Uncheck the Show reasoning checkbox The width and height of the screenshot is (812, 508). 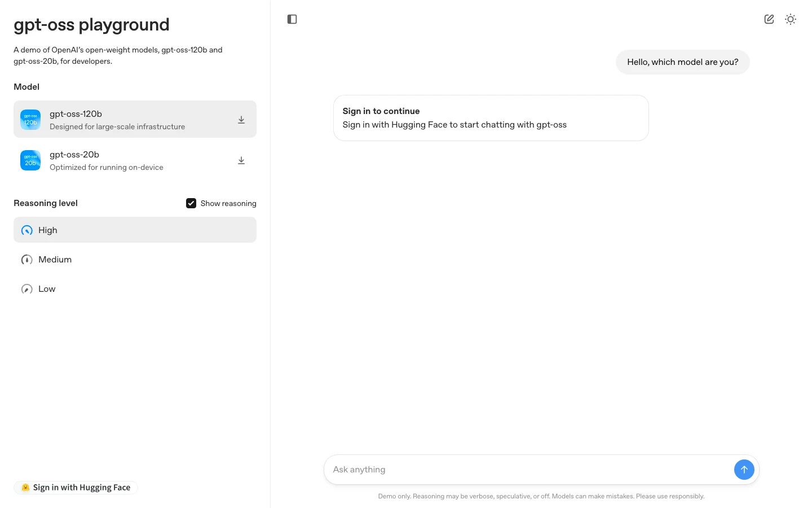(x=191, y=203)
